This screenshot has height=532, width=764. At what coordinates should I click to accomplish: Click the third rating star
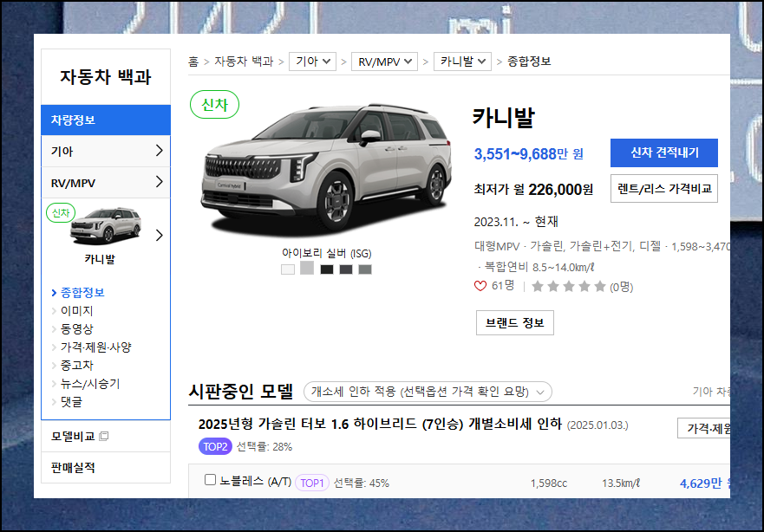click(x=569, y=286)
